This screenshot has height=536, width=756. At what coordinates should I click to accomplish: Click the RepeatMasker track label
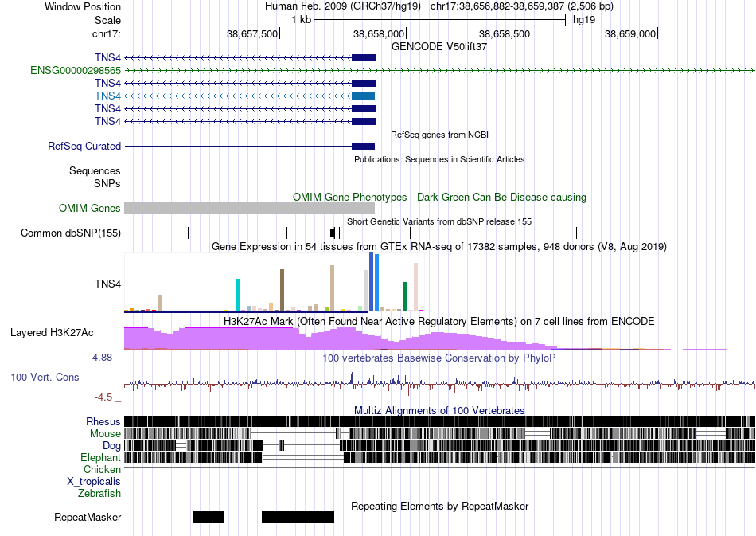(x=88, y=517)
